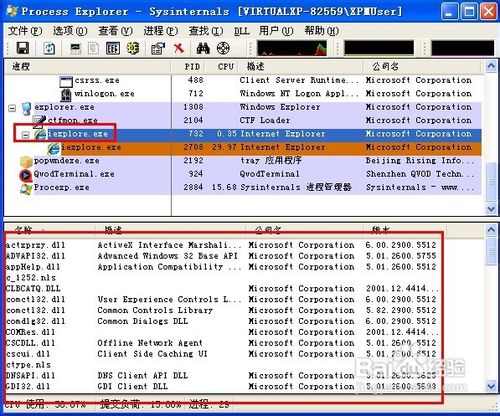Select the popwndexe.exe process row

click(x=243, y=161)
